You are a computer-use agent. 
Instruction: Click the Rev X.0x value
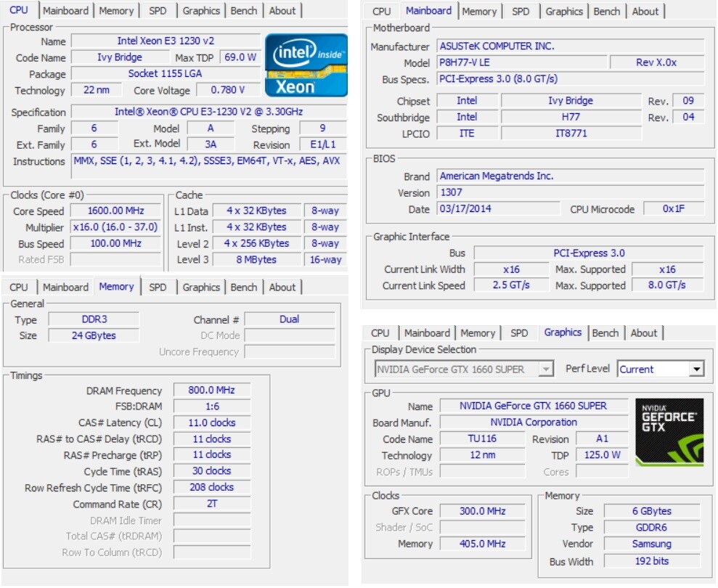(x=656, y=62)
